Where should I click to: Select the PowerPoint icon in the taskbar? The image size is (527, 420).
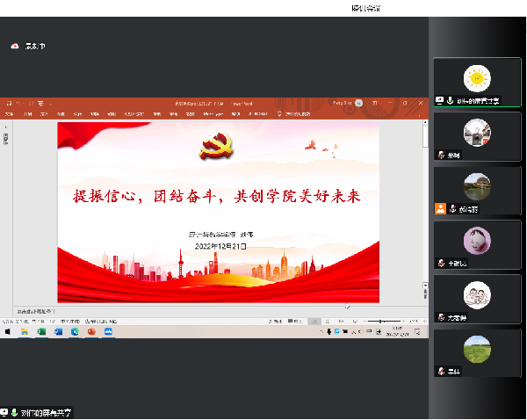tap(91, 332)
